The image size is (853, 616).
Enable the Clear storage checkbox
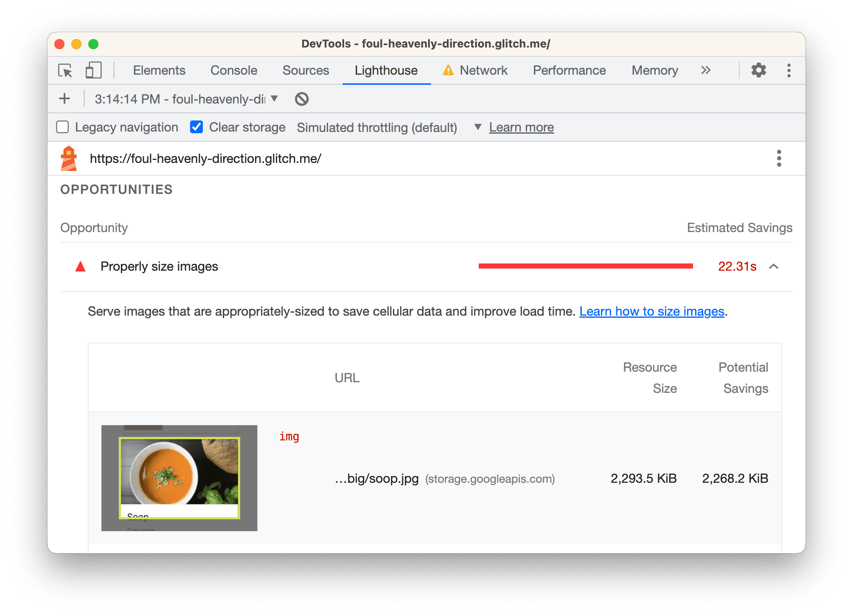click(x=196, y=126)
